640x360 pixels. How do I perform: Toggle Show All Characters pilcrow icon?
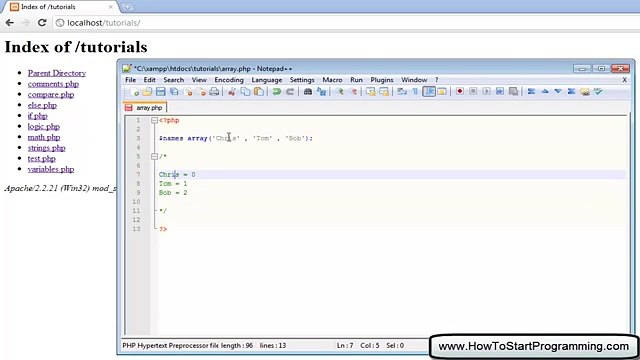coord(416,92)
